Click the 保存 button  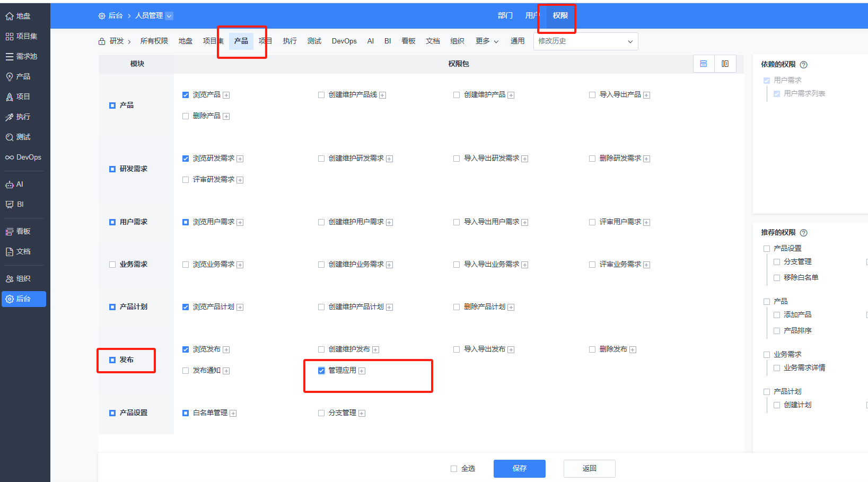pos(520,469)
